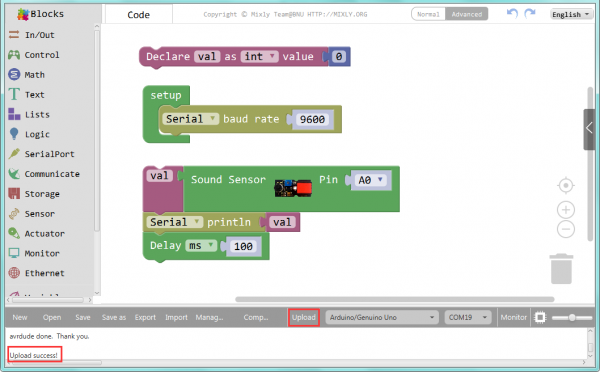600x372 pixels.
Task: Click the redo arrow icon
Action: (x=530, y=14)
